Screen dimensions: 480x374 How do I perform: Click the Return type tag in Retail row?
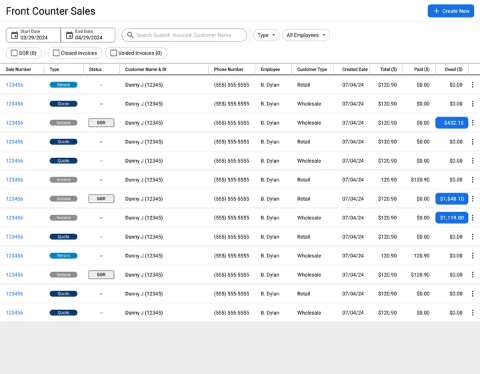click(x=63, y=85)
